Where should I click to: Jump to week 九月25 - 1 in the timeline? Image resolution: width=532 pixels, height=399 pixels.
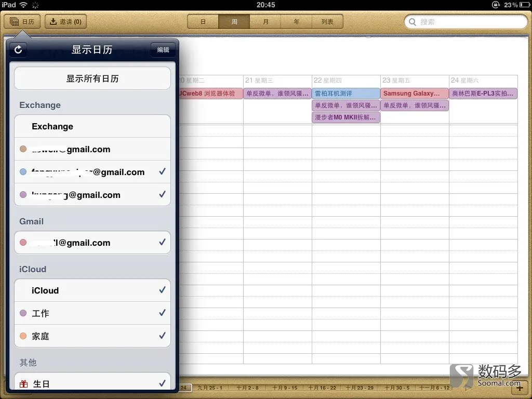click(x=210, y=388)
